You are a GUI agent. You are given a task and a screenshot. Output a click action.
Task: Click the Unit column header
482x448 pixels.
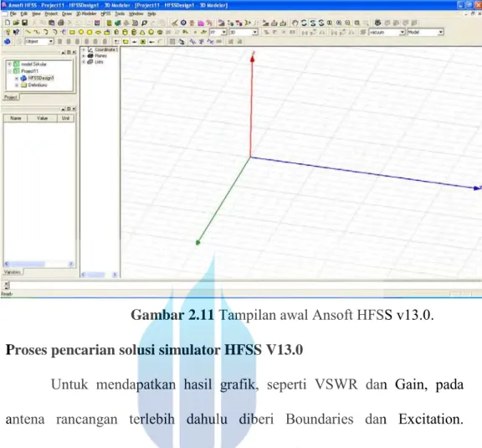tap(65, 118)
